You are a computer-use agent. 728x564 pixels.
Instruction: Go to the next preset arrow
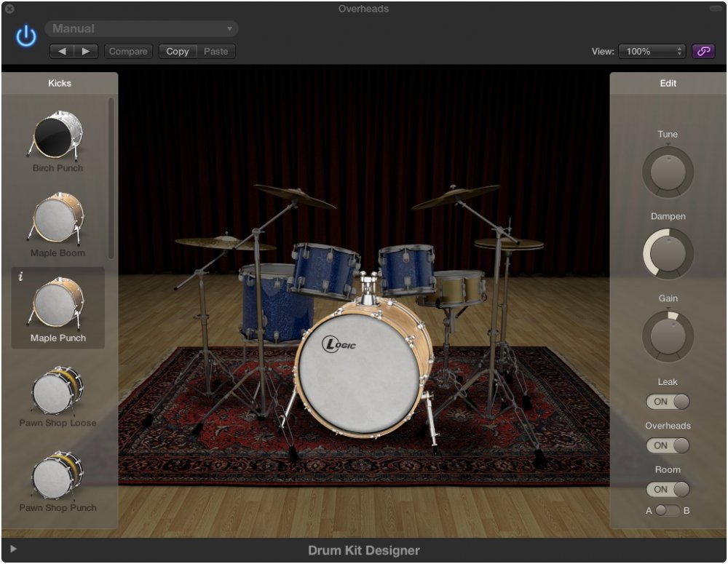point(86,52)
